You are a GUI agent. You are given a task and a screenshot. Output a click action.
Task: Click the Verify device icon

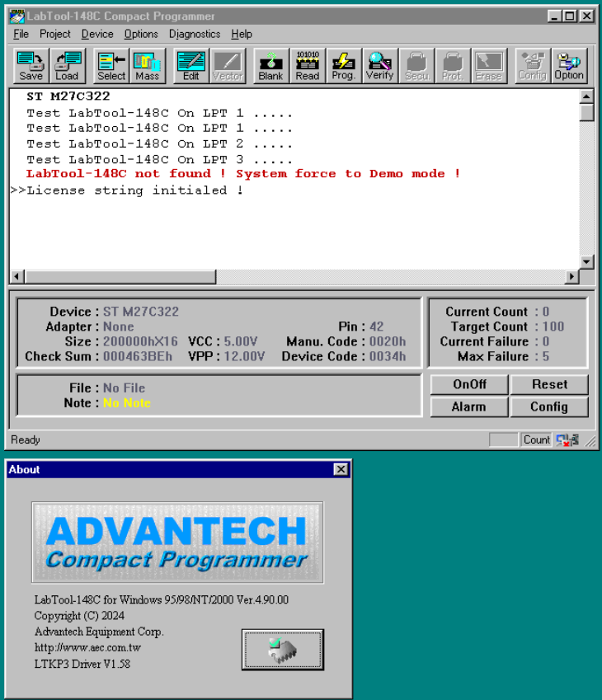(380, 66)
